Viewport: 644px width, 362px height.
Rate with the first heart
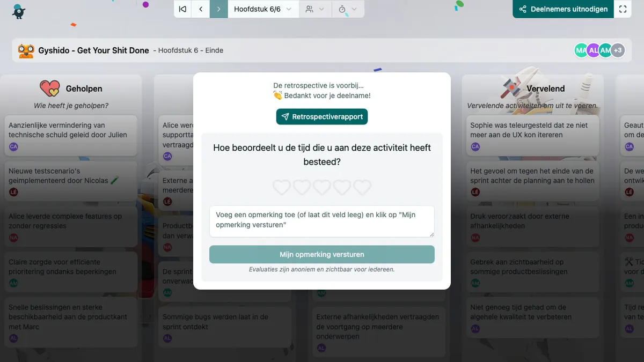click(x=282, y=187)
